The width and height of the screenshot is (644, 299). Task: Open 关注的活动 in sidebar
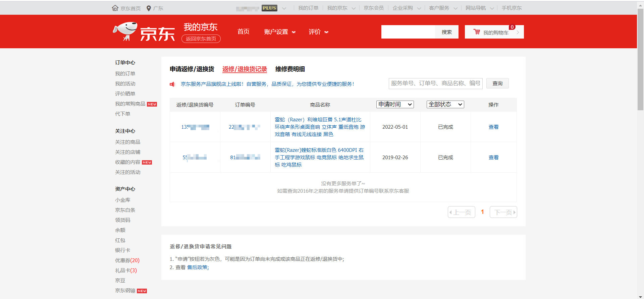click(128, 172)
